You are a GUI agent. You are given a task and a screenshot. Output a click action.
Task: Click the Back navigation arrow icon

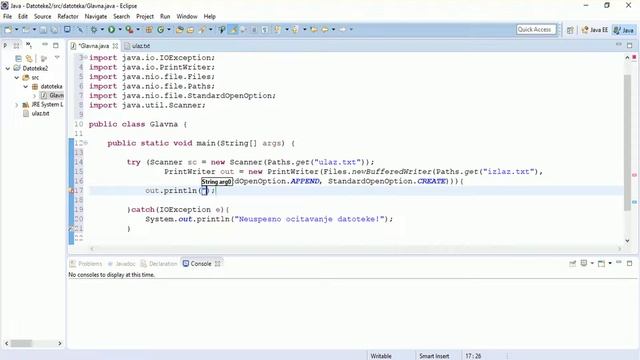pyautogui.click(x=325, y=29)
